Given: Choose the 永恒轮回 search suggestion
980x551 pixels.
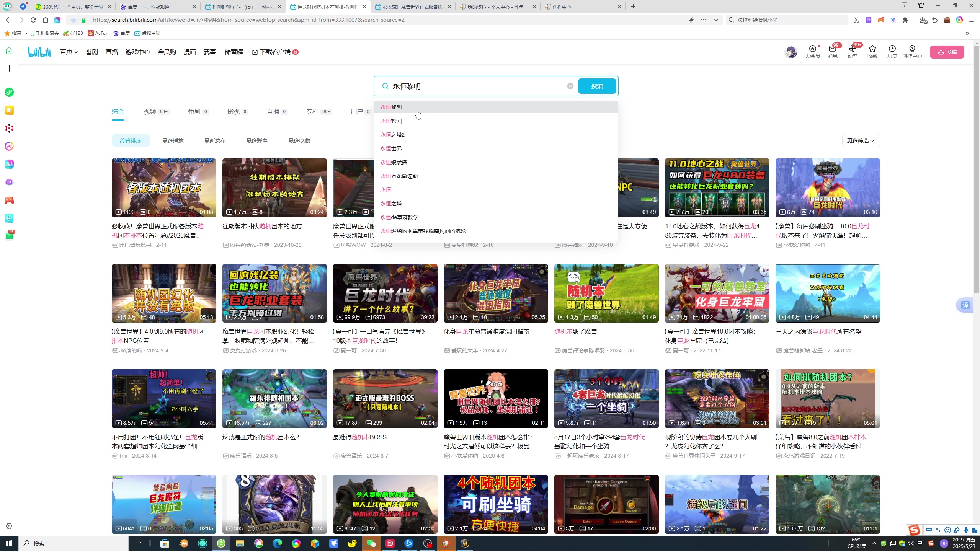Looking at the screenshot, I should (x=496, y=121).
